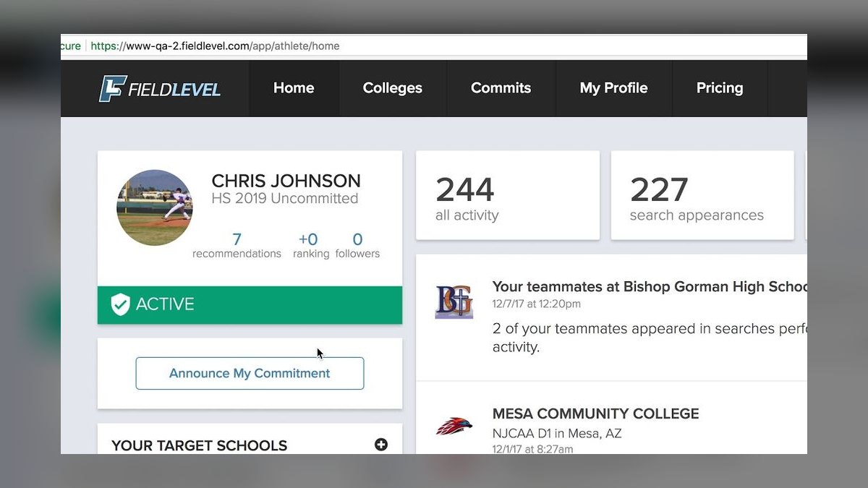This screenshot has width=868, height=488.
Task: Click the NJCAA D1 in Mesa, AZ text
Action: click(557, 434)
